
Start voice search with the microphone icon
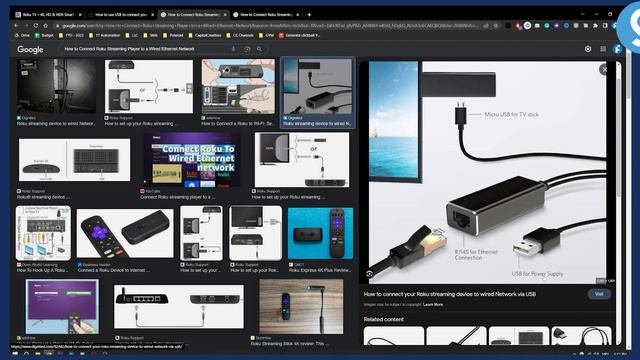[x=233, y=49]
